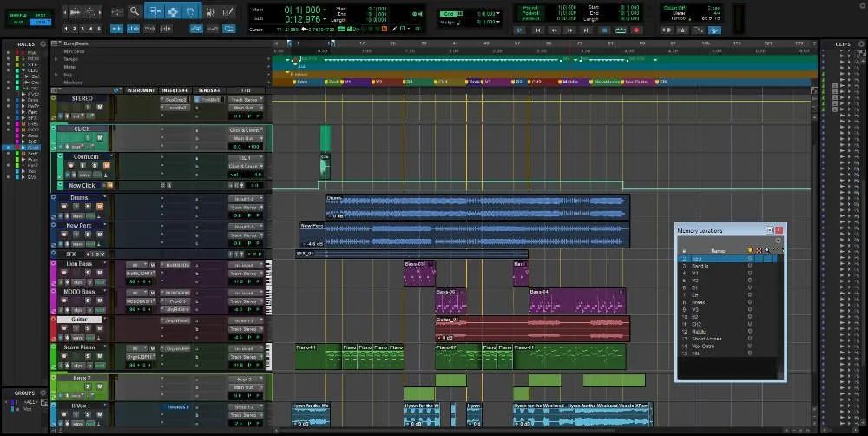Click the go to end transport button

[586, 30]
